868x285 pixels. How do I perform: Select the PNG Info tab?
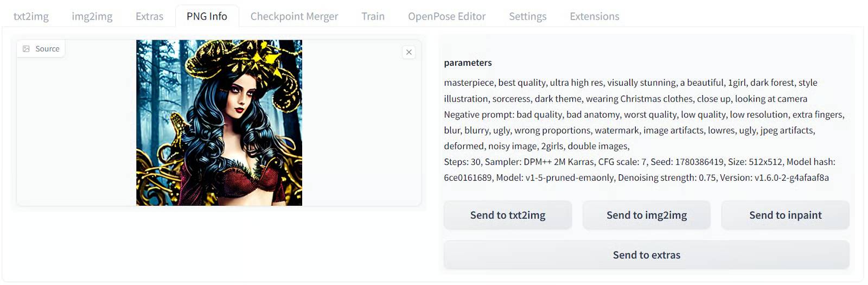point(207,16)
